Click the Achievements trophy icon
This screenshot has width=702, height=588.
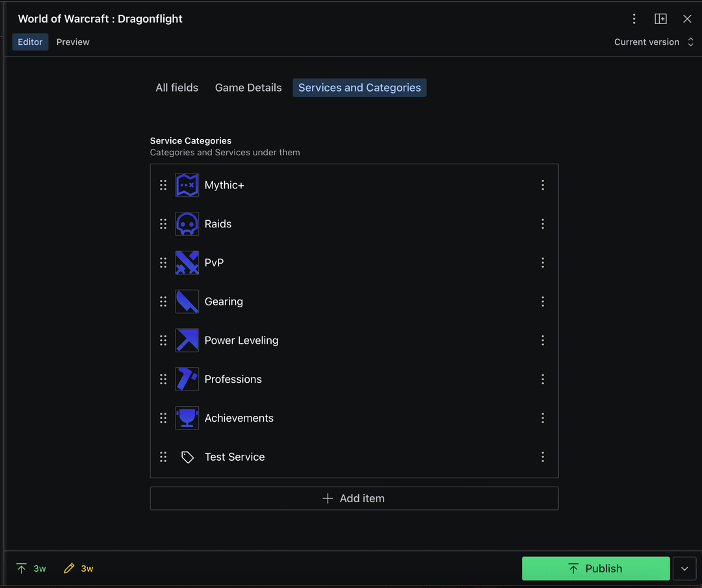pos(187,418)
